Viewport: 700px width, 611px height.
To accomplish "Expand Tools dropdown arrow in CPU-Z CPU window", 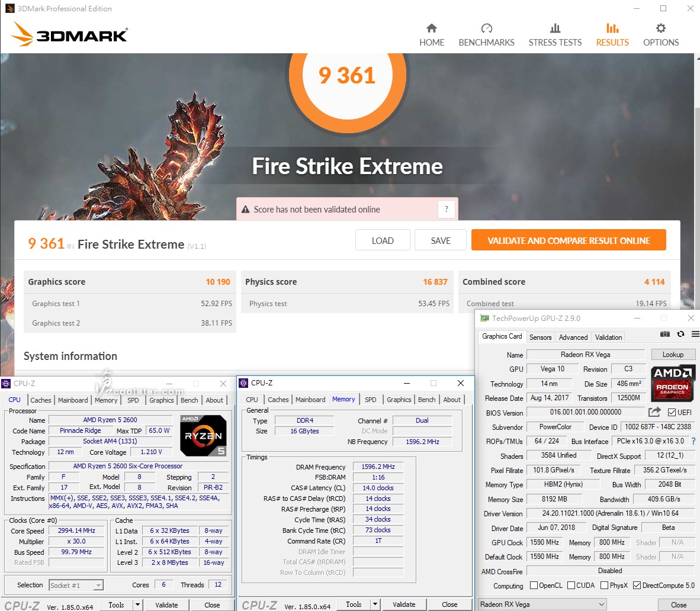I will click(x=137, y=604).
